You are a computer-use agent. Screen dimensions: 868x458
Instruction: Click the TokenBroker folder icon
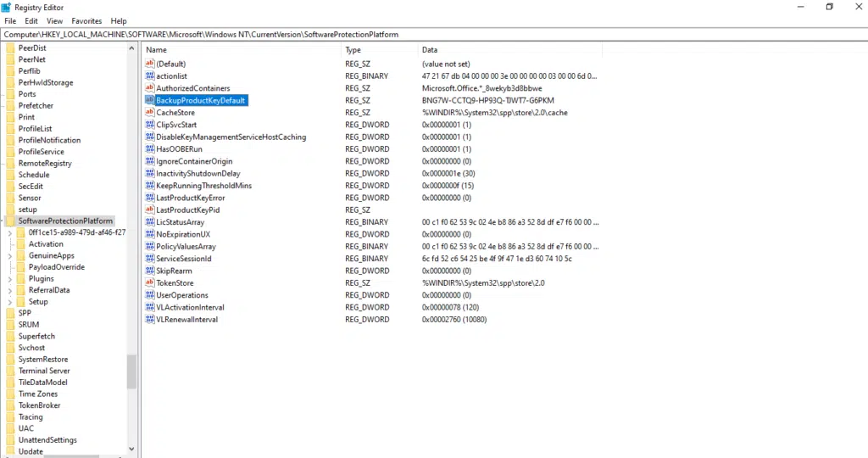[x=10, y=405]
